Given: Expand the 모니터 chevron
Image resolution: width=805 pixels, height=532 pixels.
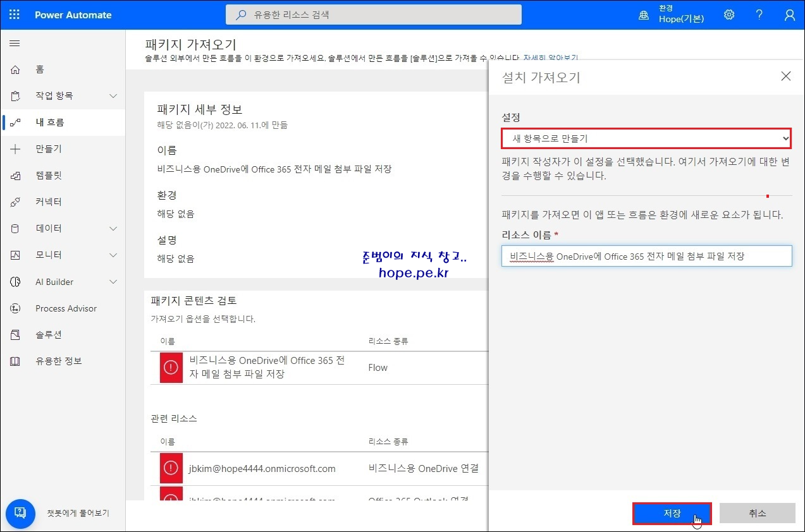Looking at the screenshot, I should [x=113, y=255].
